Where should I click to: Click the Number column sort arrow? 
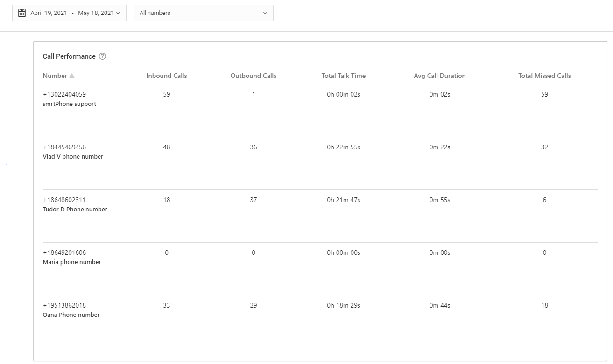coord(72,76)
